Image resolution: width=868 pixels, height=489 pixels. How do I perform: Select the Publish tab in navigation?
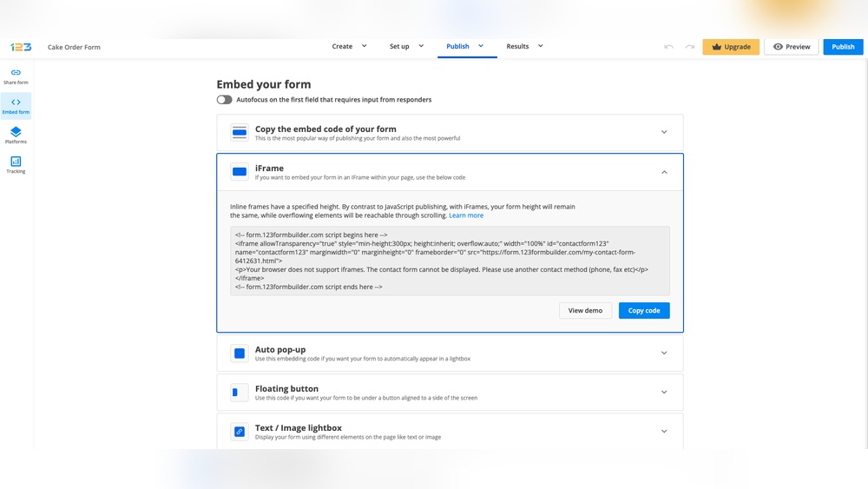457,47
